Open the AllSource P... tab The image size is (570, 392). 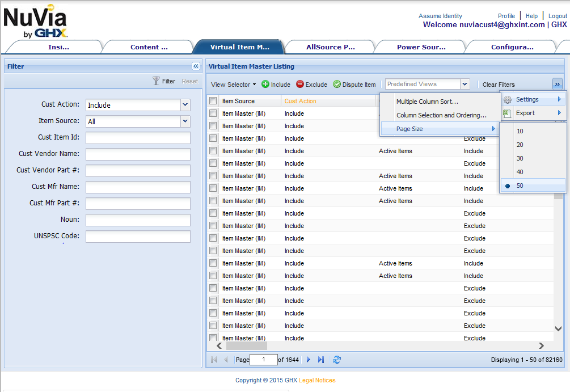(331, 47)
